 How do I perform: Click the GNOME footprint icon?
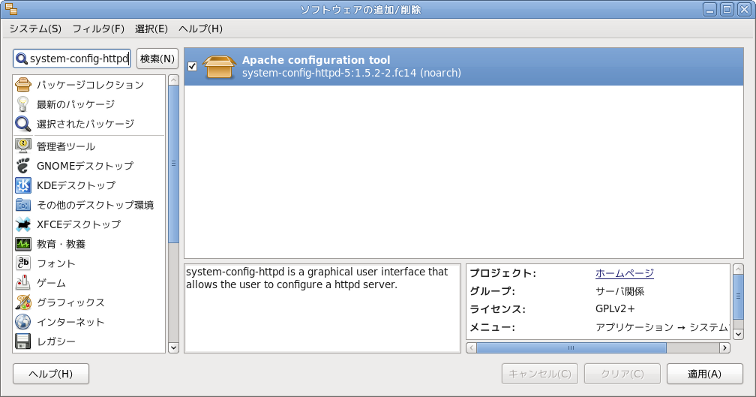(x=23, y=165)
